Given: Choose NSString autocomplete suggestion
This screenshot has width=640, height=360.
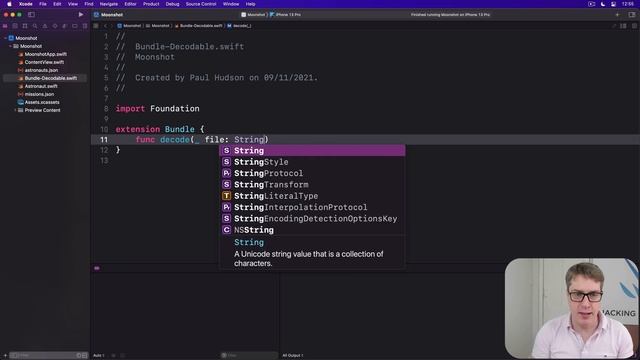Looking at the screenshot, I should pos(313,230).
